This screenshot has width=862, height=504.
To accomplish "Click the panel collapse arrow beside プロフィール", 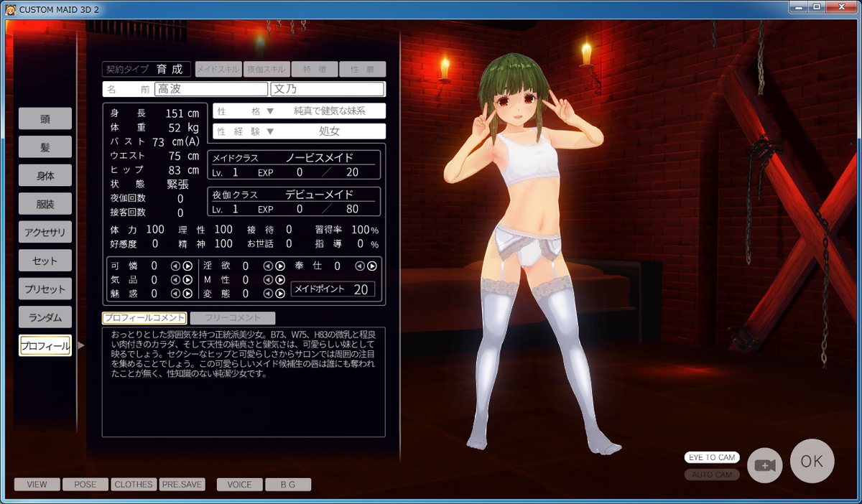I will pyautogui.click(x=81, y=345).
